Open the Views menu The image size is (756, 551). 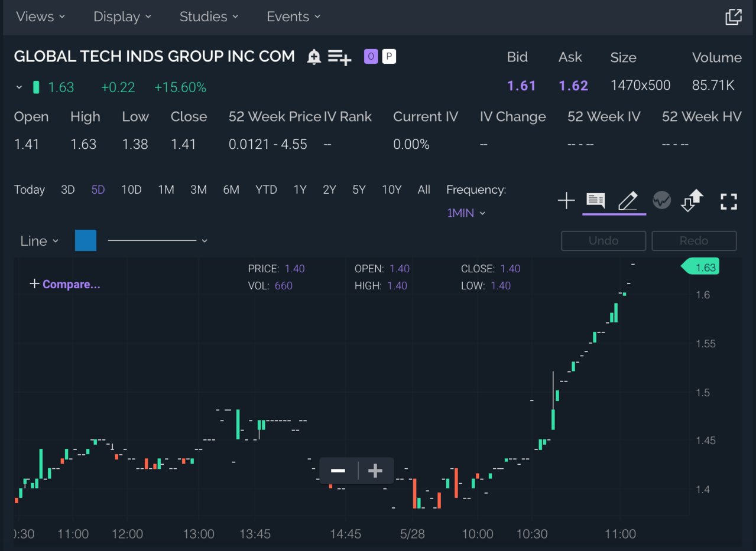(x=41, y=17)
